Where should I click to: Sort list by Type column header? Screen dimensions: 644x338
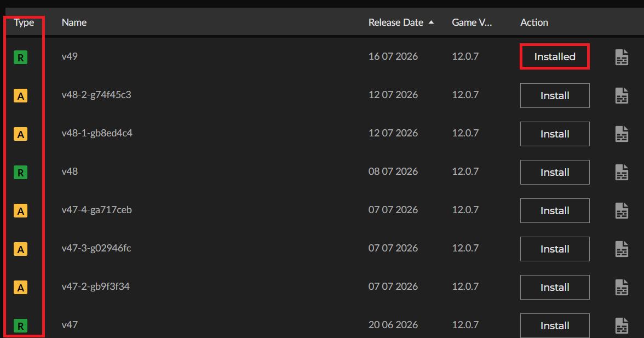[24, 22]
